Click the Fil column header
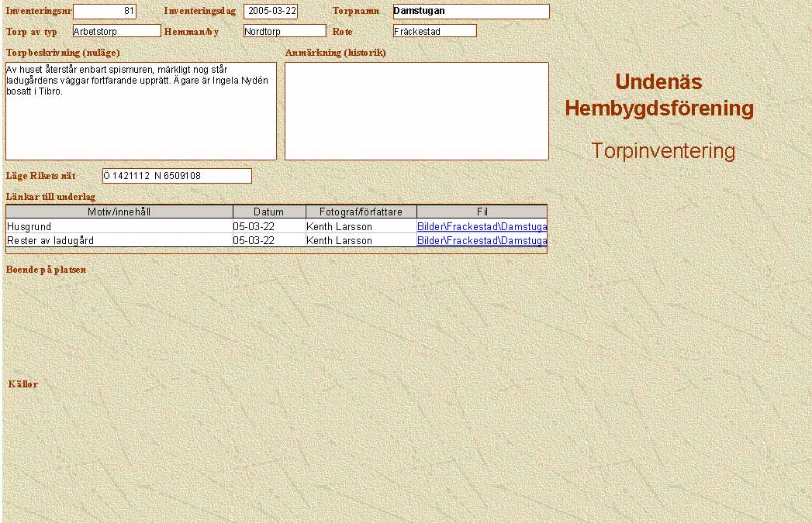The width and height of the screenshot is (812, 523). (x=482, y=212)
